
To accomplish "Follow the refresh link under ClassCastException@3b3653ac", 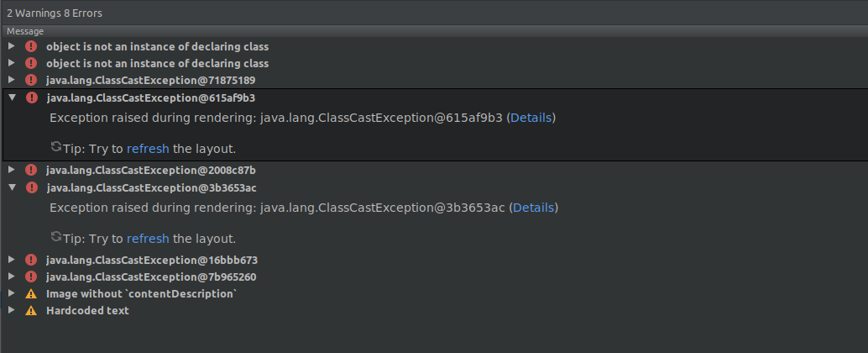I will click(148, 239).
